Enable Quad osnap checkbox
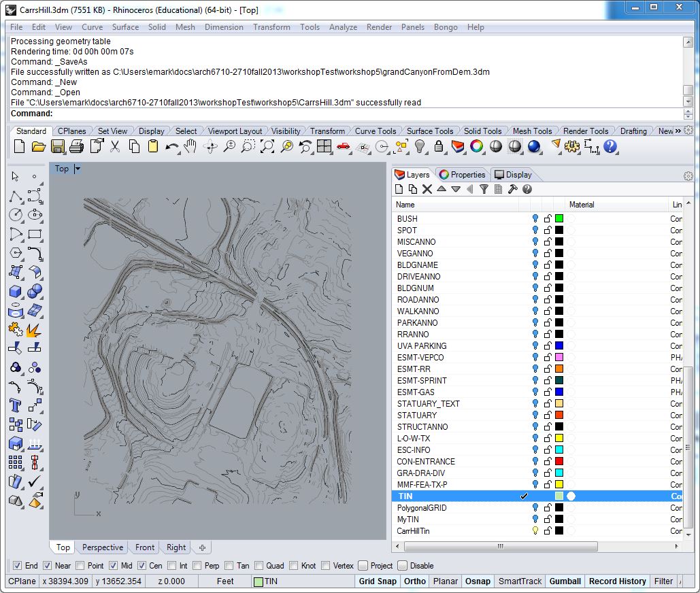This screenshot has width=700, height=593. 259,566
